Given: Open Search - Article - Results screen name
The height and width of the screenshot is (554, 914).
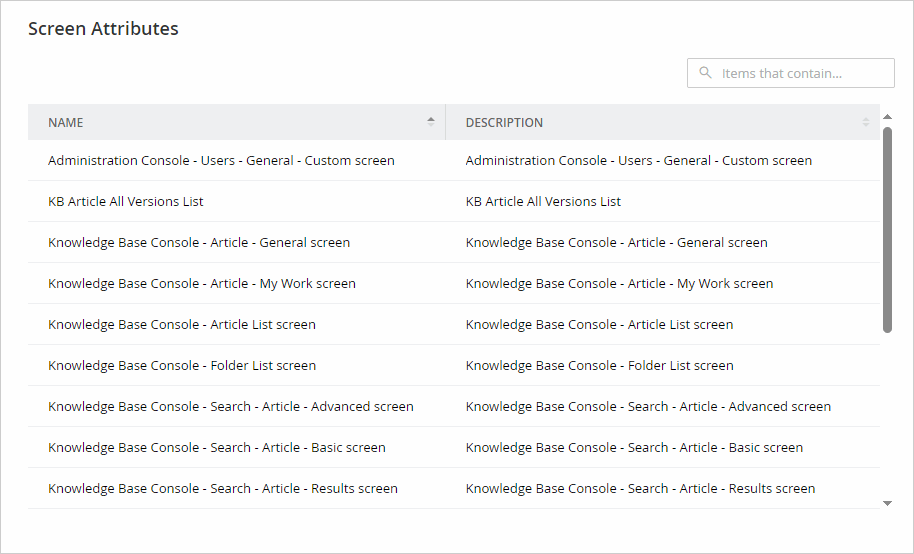Looking at the screenshot, I should pyautogui.click(x=223, y=488).
